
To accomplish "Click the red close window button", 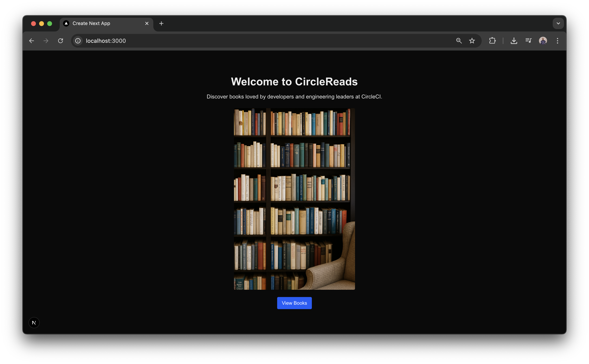I will [33, 23].
